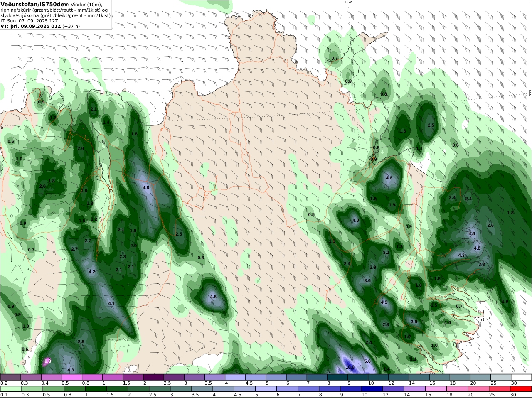Click the 10.0 precipitation maximum value
Screen dimensions: 532x398
tap(350, 367)
